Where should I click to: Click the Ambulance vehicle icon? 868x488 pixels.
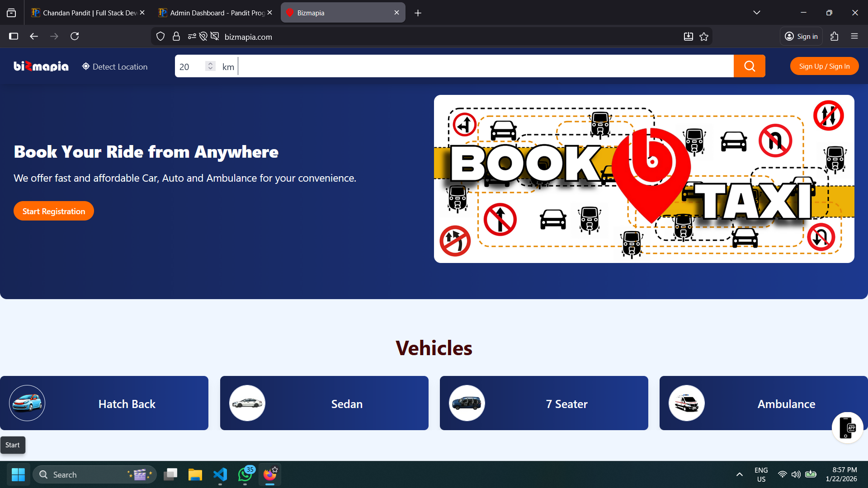click(x=687, y=403)
